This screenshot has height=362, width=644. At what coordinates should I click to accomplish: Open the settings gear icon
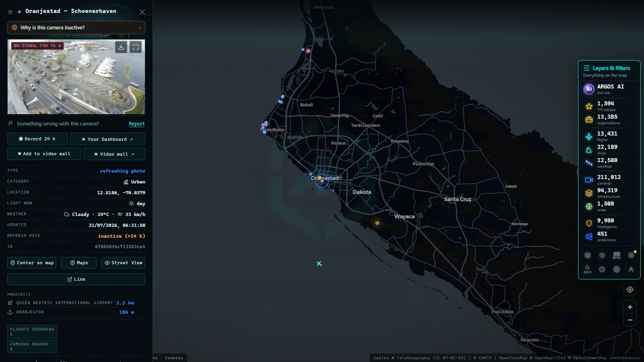pos(617,269)
